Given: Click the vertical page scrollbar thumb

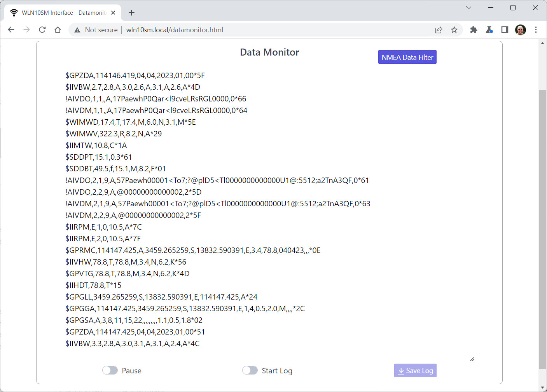Looking at the screenshot, I should coord(542,229).
